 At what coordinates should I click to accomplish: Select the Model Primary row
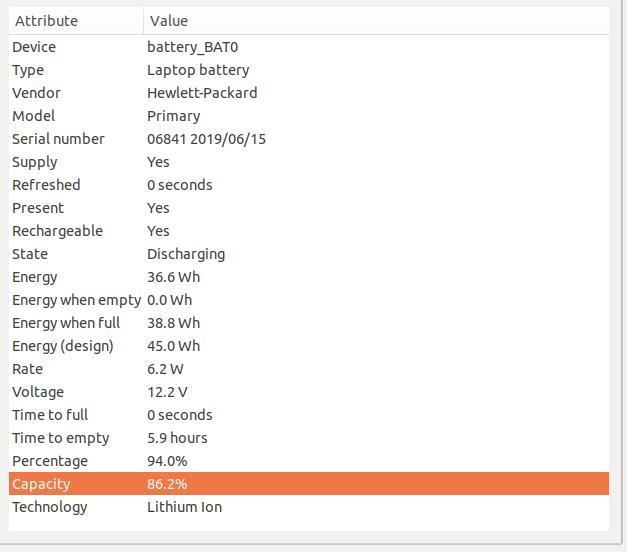(309, 116)
